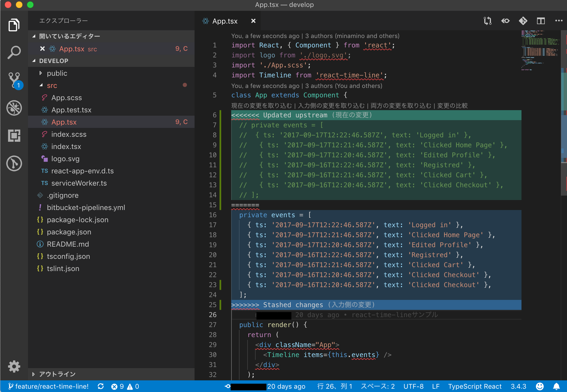Select the App.tsx editor tab
Viewport: 567px width, 392px height.
(225, 21)
